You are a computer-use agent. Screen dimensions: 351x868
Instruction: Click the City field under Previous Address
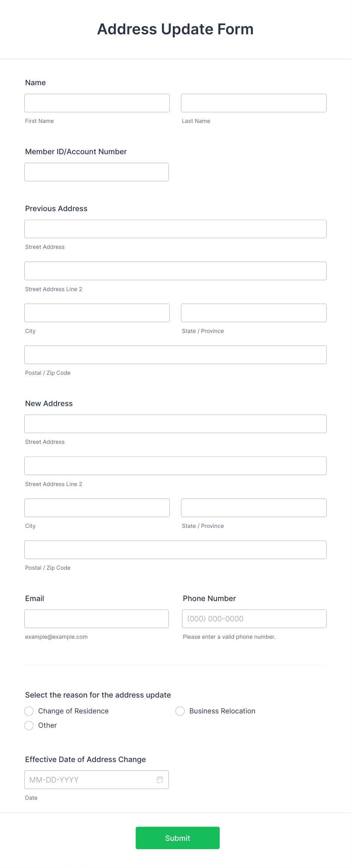coord(97,313)
